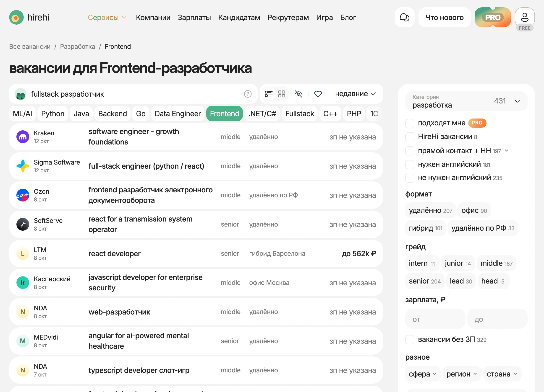This screenshot has height=392, width=544.
Task: Enable the подходят мне checkbox
Action: (410, 123)
